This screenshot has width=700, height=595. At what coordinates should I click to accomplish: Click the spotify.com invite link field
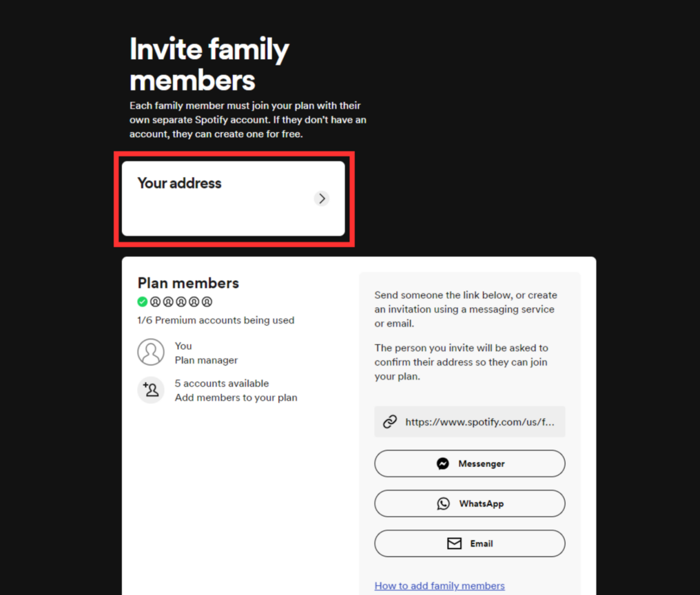(469, 421)
